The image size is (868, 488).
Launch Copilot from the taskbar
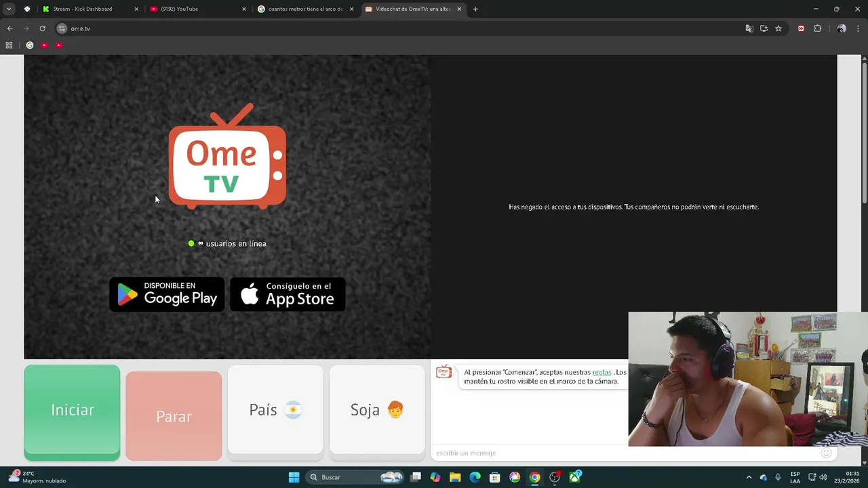coord(435,477)
